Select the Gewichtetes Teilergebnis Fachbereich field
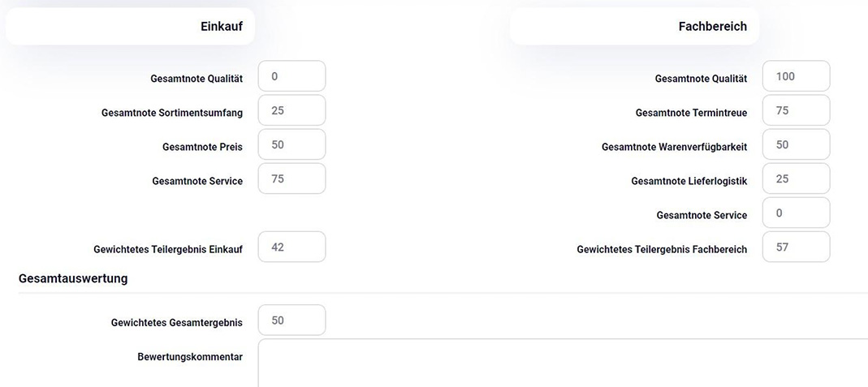Screen dimensions: 868x387 [796, 247]
